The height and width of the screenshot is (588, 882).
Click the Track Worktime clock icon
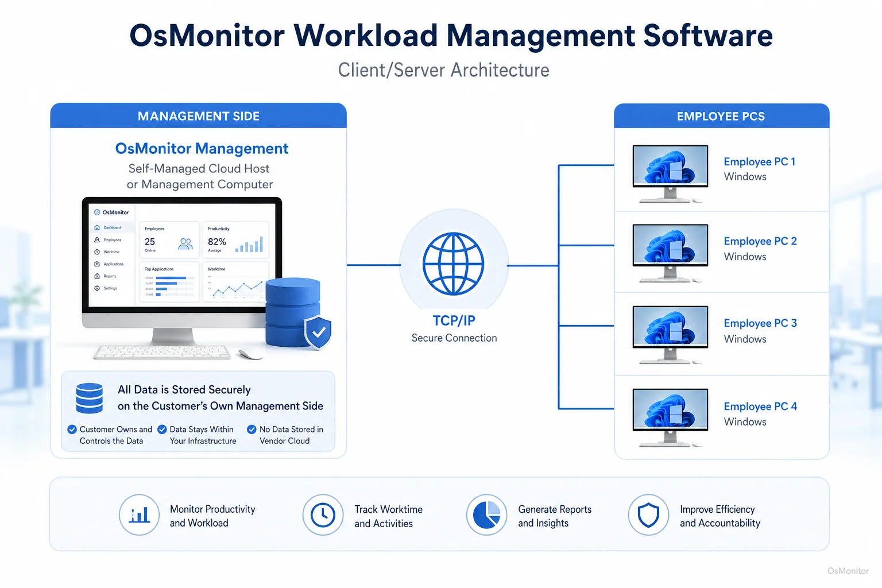(323, 515)
